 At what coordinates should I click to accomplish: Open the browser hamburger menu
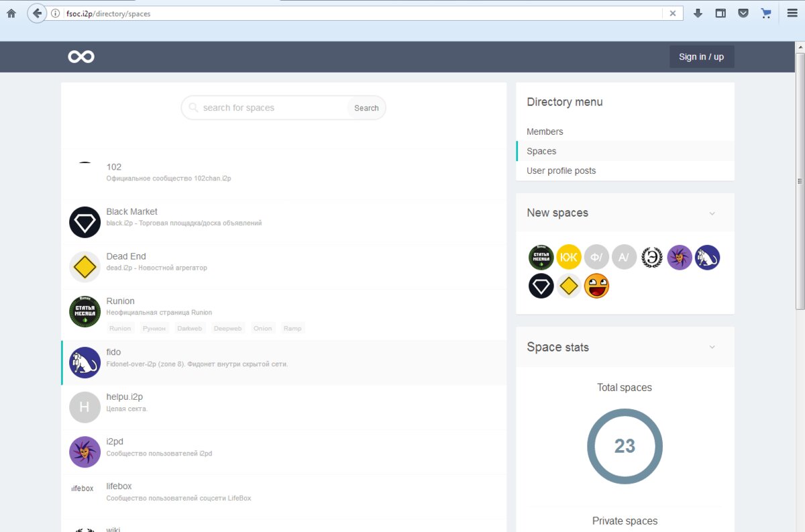pyautogui.click(x=792, y=13)
